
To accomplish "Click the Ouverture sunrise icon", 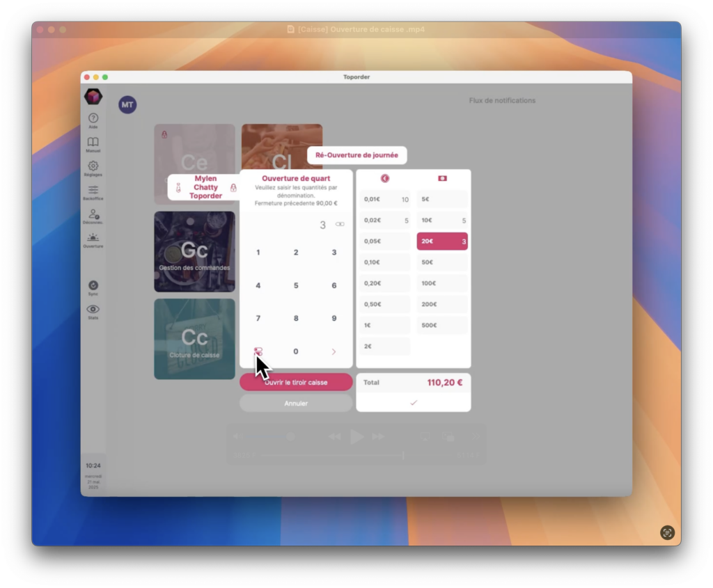I will (93, 238).
